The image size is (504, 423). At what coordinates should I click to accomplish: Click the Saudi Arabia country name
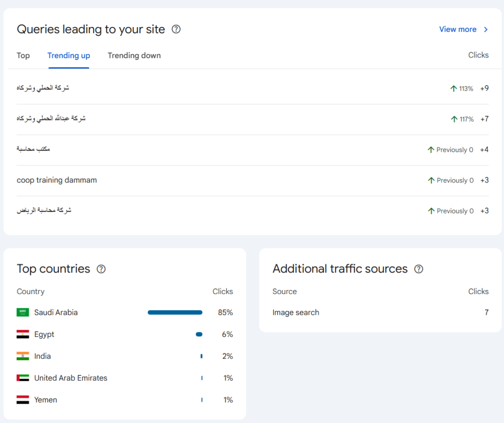(x=56, y=312)
